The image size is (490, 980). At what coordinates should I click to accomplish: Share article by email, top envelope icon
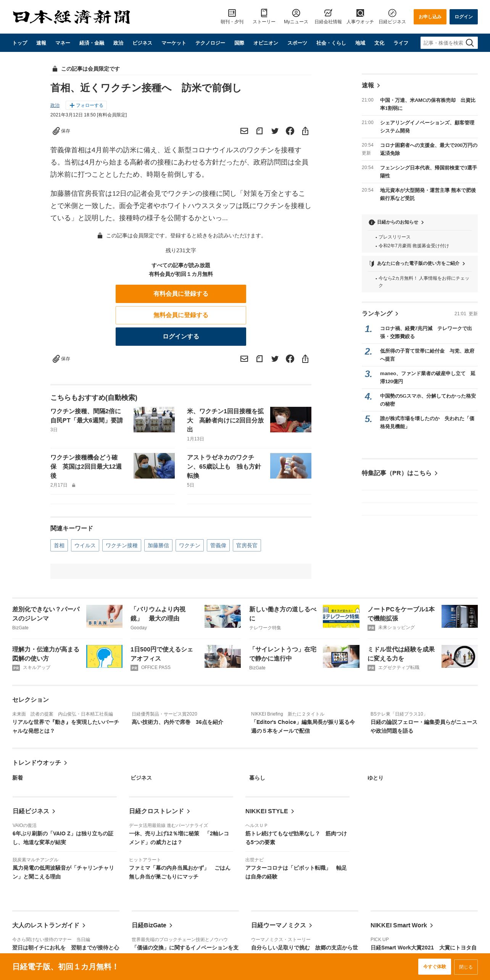(x=244, y=131)
